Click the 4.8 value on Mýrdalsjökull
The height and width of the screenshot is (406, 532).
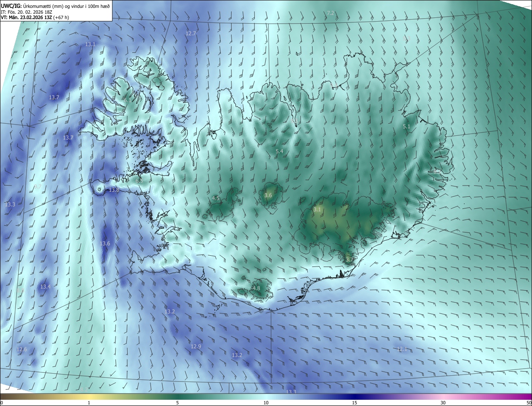pyautogui.click(x=256, y=288)
